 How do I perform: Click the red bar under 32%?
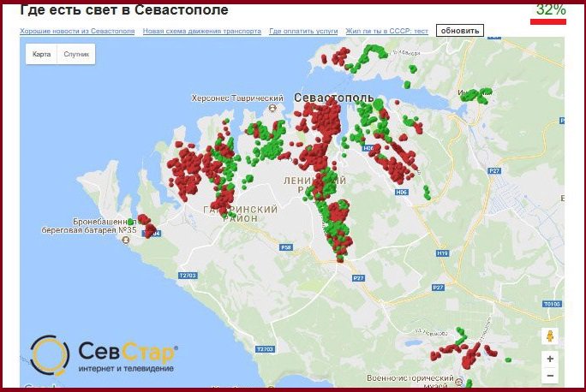pos(548,21)
